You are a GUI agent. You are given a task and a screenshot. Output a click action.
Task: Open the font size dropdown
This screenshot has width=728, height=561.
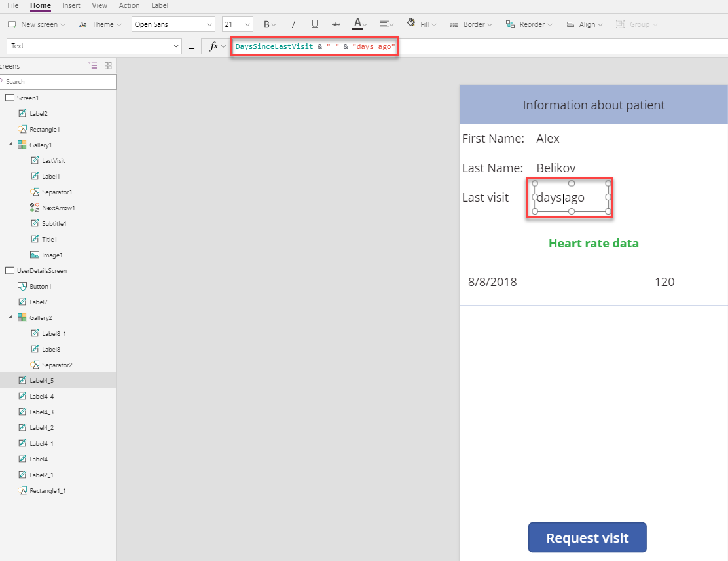click(237, 25)
